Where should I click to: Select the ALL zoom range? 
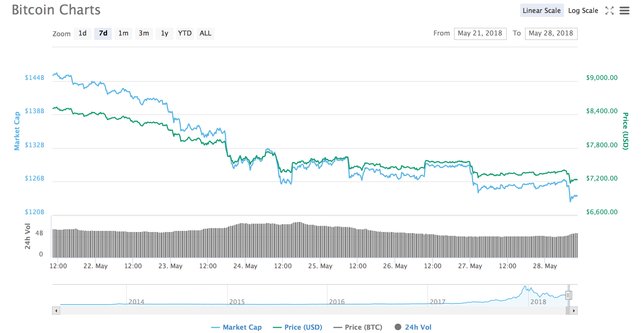[x=206, y=33]
